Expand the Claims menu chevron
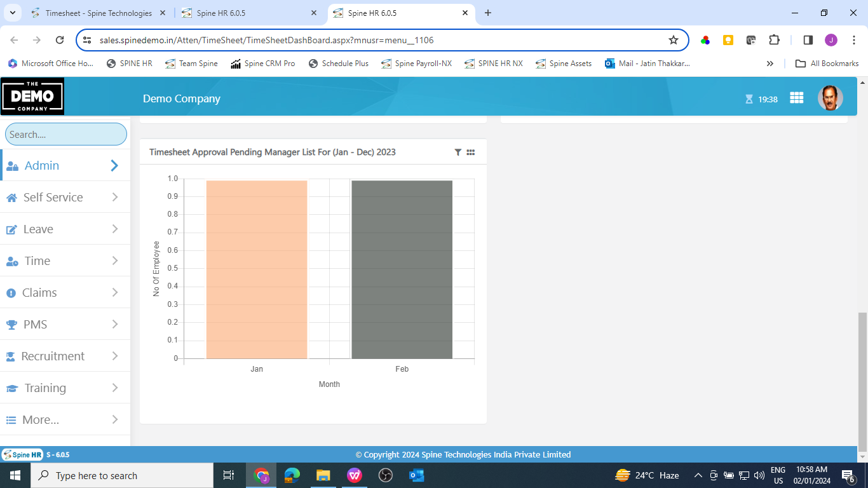Viewport: 868px width, 488px height. point(115,292)
